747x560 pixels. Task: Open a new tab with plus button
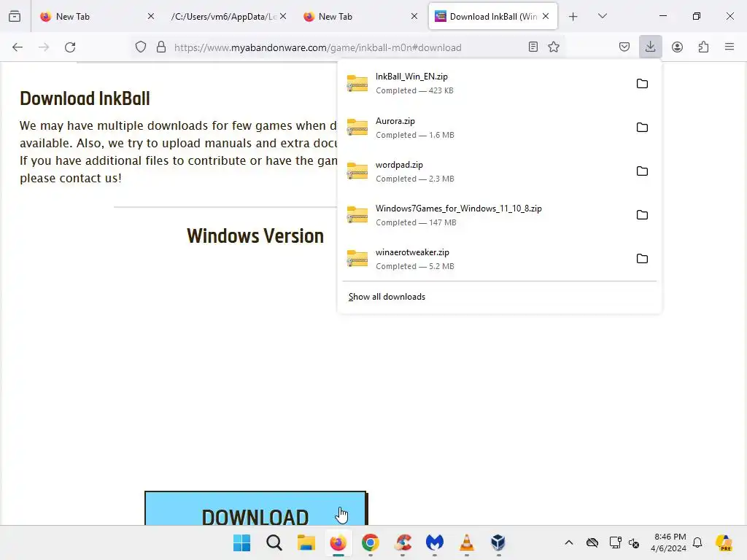[573, 17]
